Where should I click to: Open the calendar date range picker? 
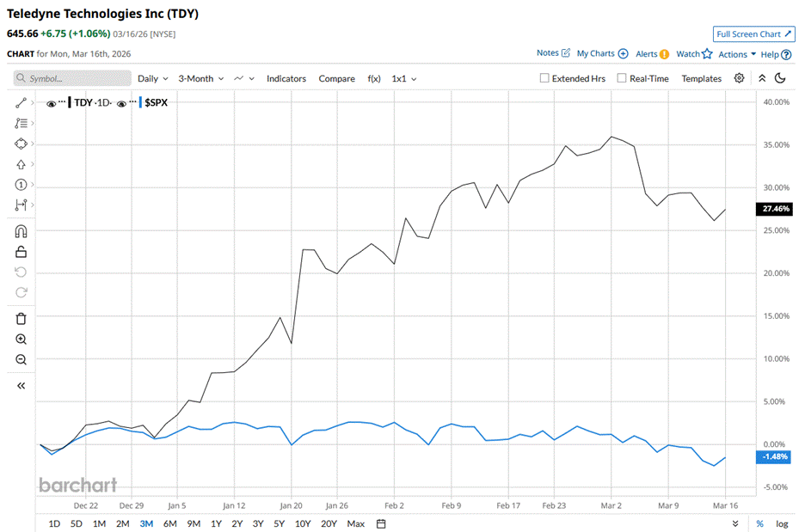[381, 523]
